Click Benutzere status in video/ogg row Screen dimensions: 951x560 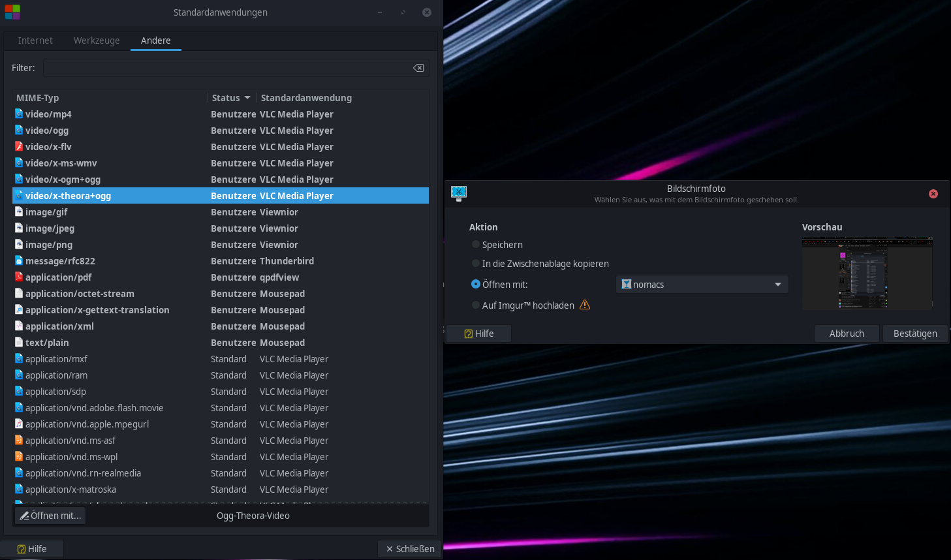233,131
